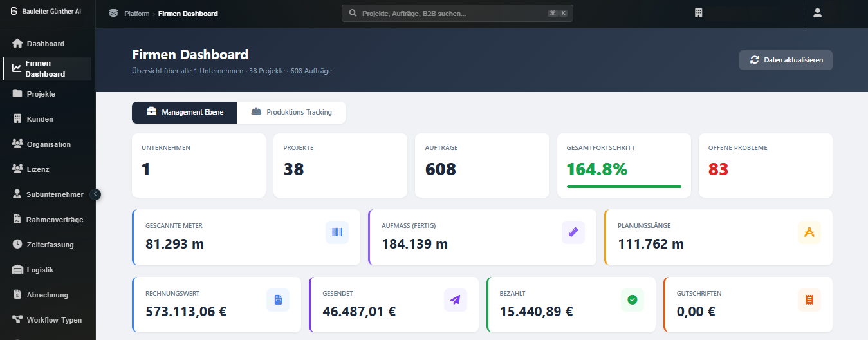Click the barcode icon on Gescannte Meter card
Screen dimensions: 868x340
[x=337, y=232]
